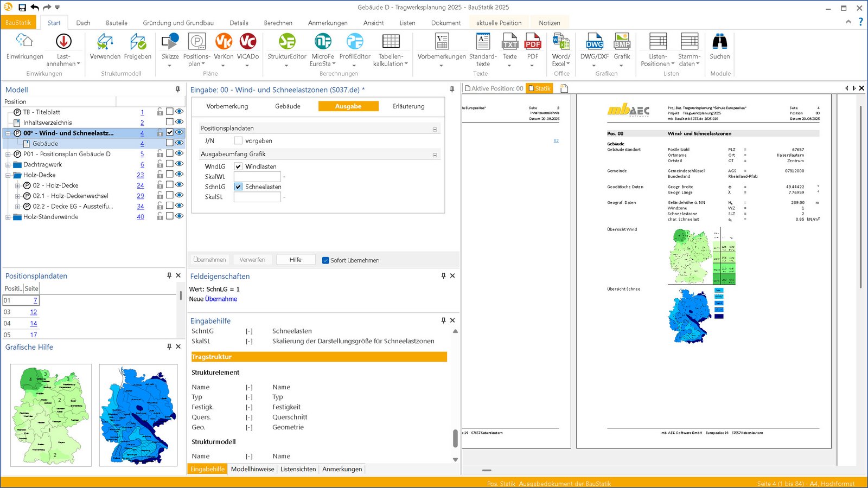Collapse the Positionsplandaten section
868x488 pixels.
click(435, 129)
